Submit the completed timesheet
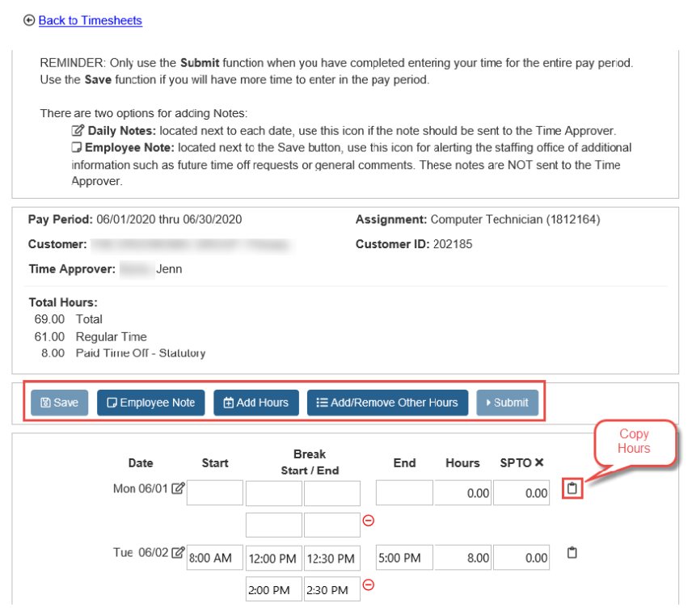692x616 pixels. [x=507, y=402]
